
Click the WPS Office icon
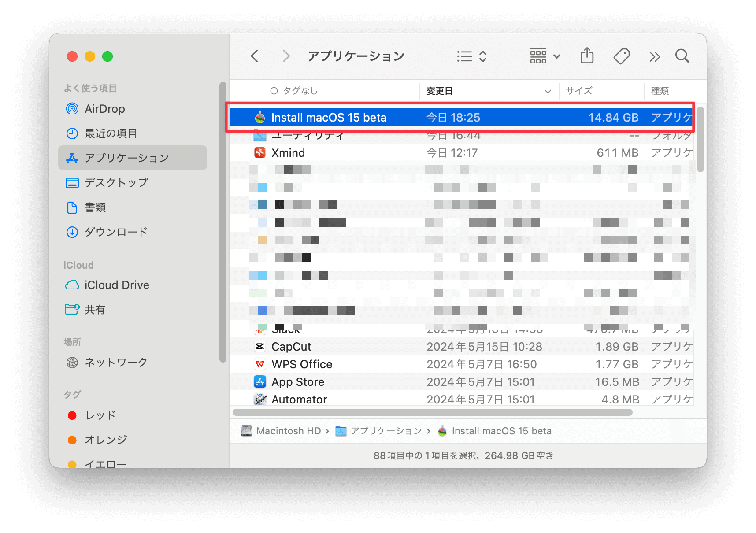pyautogui.click(x=260, y=364)
